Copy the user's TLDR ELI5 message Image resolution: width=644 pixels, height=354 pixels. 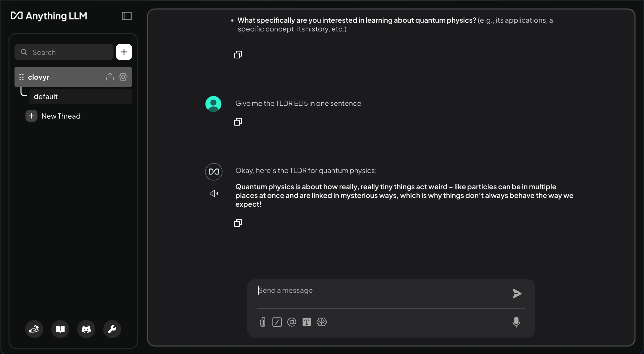click(x=238, y=122)
